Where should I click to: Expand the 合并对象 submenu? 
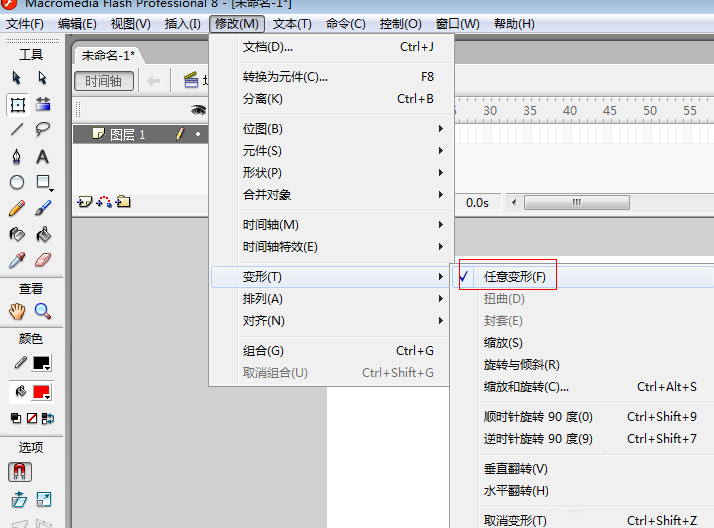[343, 194]
